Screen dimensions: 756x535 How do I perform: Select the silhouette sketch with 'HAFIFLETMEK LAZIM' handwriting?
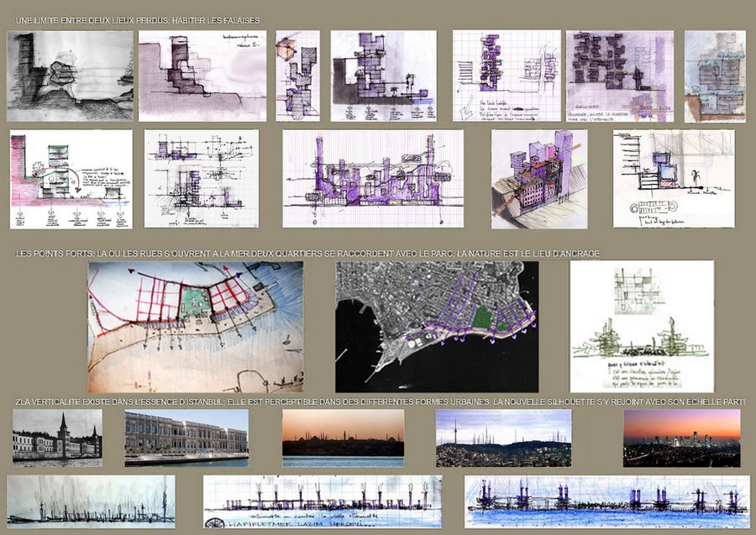pos(322,501)
